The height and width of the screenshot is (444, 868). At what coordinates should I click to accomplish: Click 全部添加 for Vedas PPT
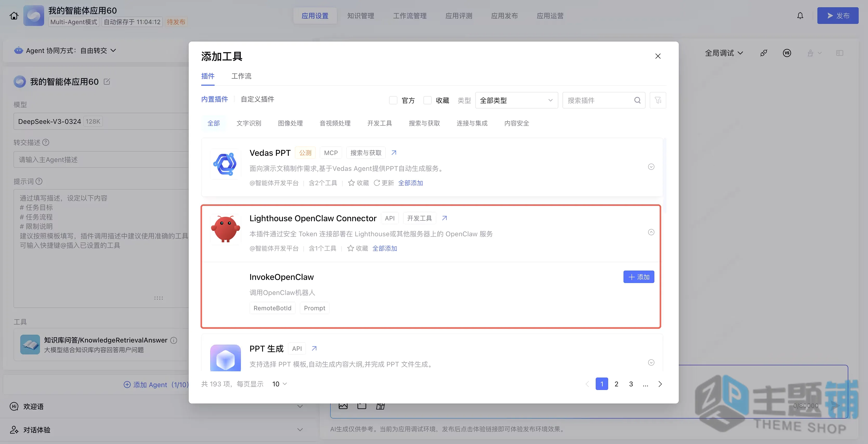410,183
